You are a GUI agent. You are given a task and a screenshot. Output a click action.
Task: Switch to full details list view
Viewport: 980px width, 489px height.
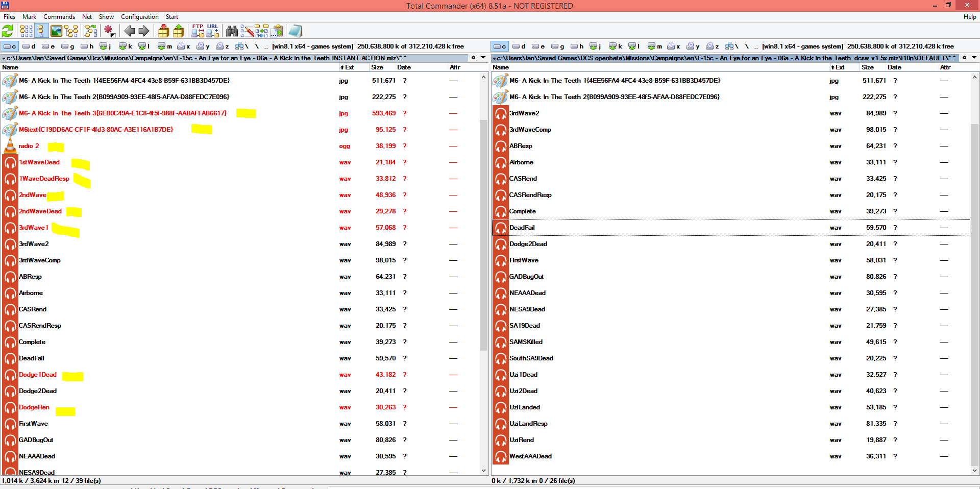(41, 31)
